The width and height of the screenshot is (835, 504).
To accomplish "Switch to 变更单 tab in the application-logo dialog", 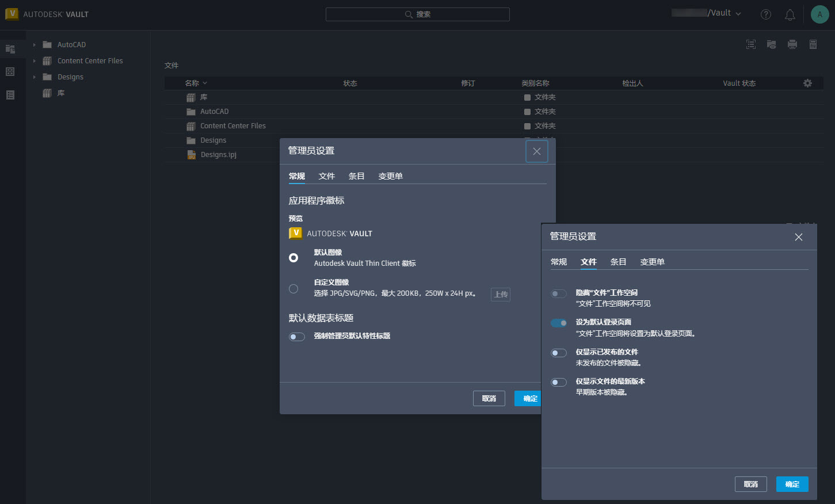I will click(391, 176).
